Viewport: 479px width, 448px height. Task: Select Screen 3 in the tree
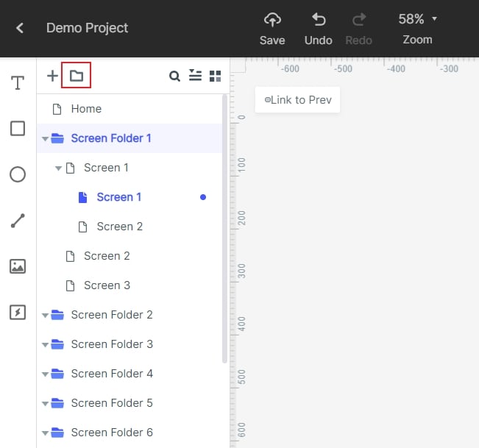[x=107, y=285]
